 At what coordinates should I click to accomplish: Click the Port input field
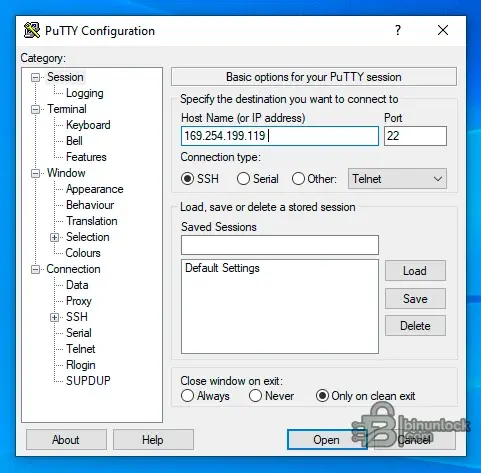click(x=415, y=136)
